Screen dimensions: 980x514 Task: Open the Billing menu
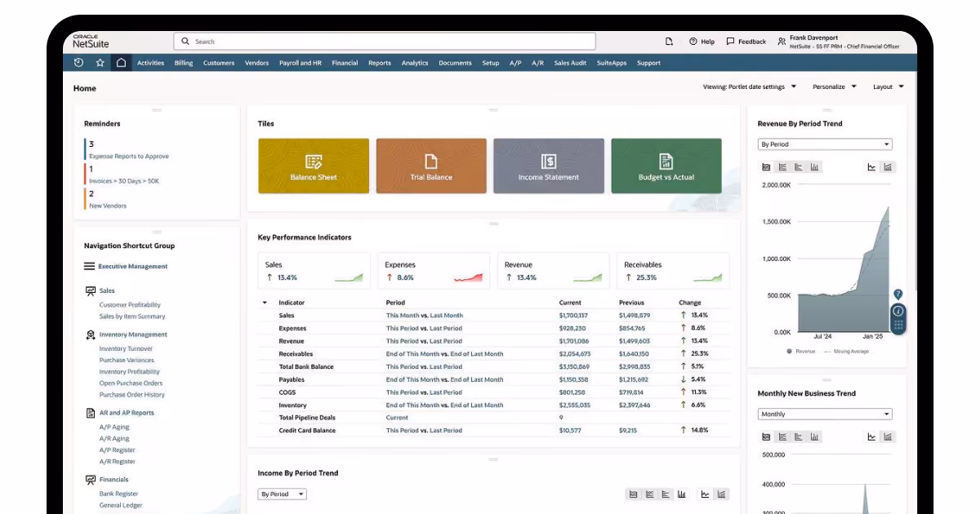(184, 63)
